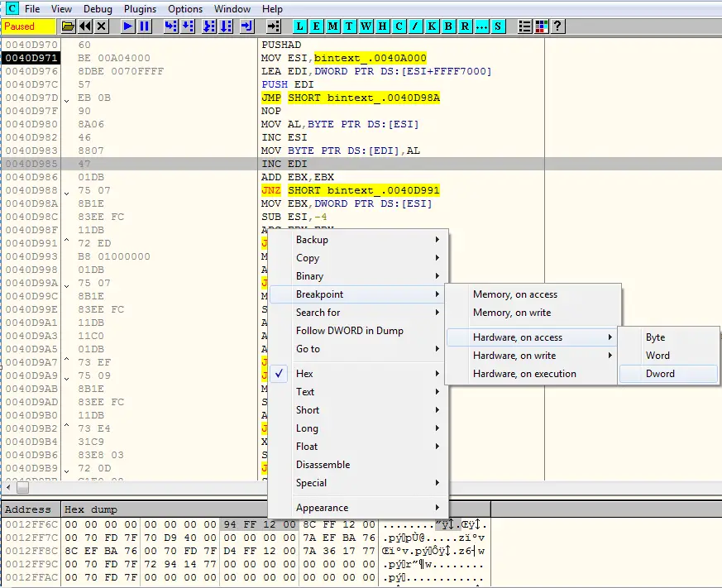The height and width of the screenshot is (588, 722).
Task: Show Breakpoints via B icon
Action: coord(448,26)
